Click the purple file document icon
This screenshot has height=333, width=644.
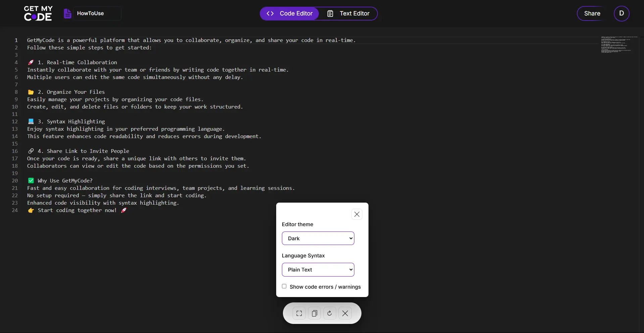point(67,13)
